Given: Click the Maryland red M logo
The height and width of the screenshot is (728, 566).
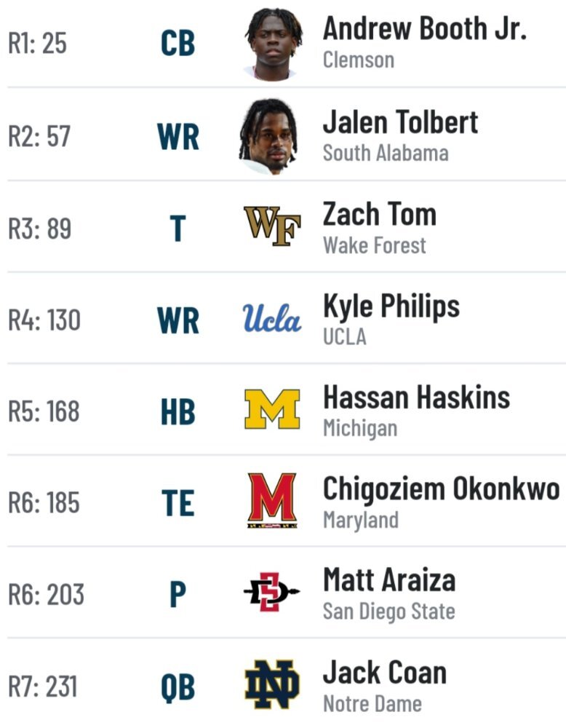Looking at the screenshot, I should pos(272,501).
